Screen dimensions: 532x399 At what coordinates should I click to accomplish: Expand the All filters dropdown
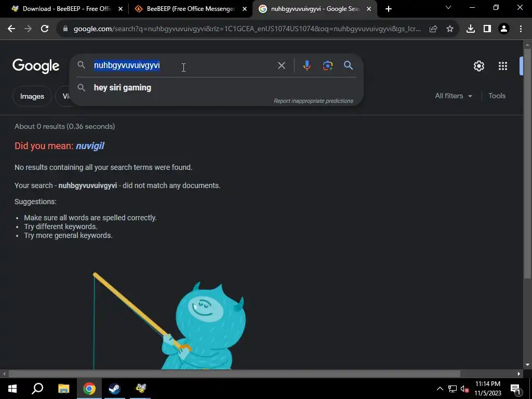[x=454, y=96]
